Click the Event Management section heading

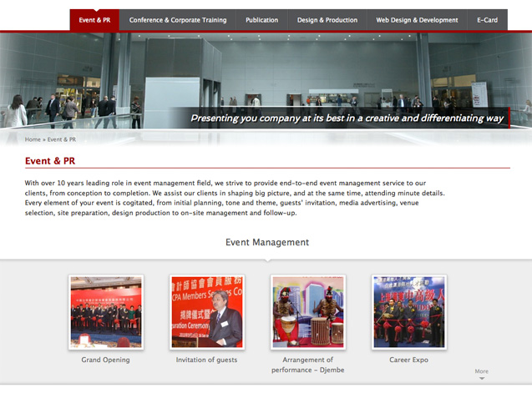click(267, 242)
